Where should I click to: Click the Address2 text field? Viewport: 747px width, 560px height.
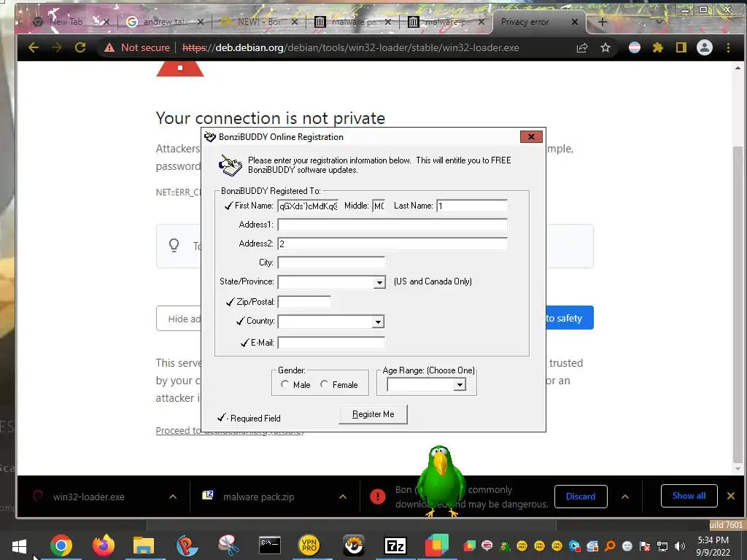[392, 244]
